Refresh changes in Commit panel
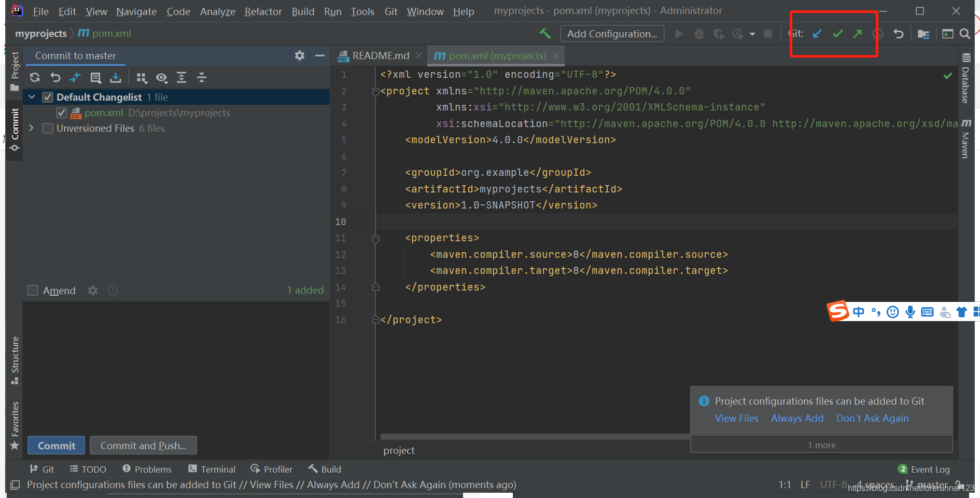This screenshot has height=498, width=980. 35,77
